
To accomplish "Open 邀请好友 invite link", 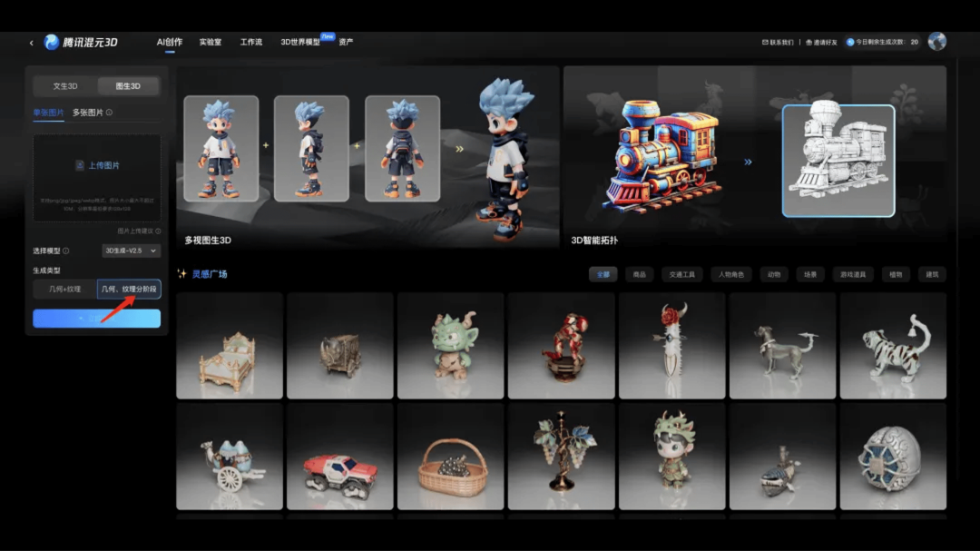I will [821, 43].
